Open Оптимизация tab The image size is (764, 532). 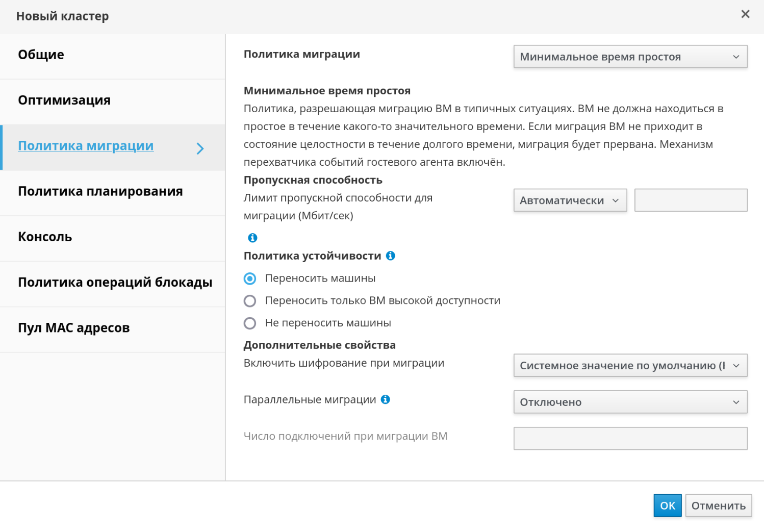[64, 100]
